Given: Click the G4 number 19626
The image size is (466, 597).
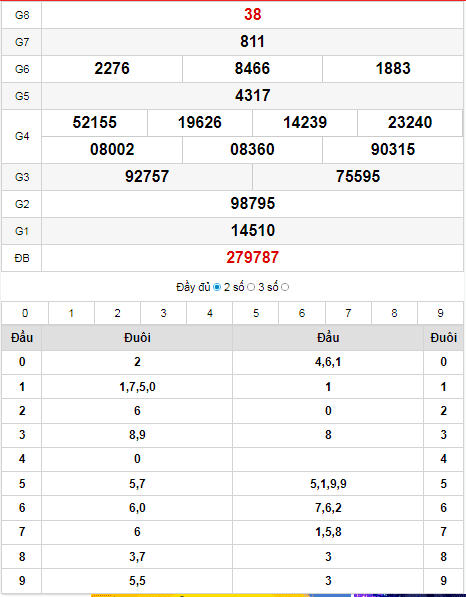Looking at the screenshot, I should [199, 123].
